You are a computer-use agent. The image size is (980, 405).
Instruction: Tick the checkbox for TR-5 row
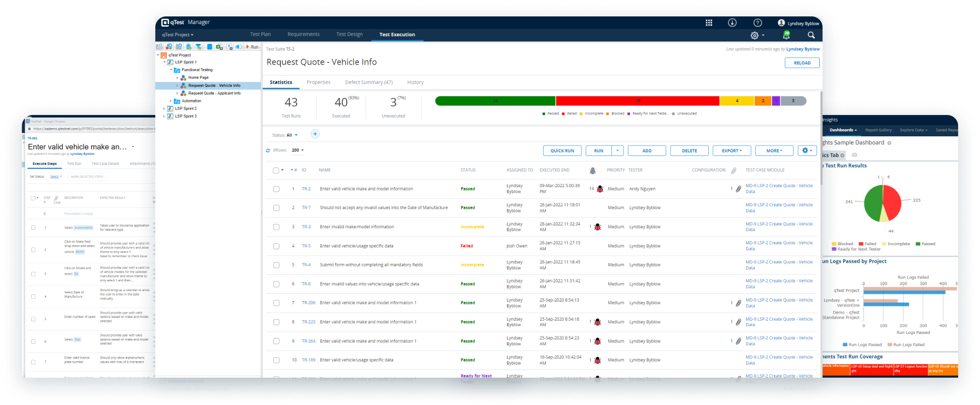[276, 246]
